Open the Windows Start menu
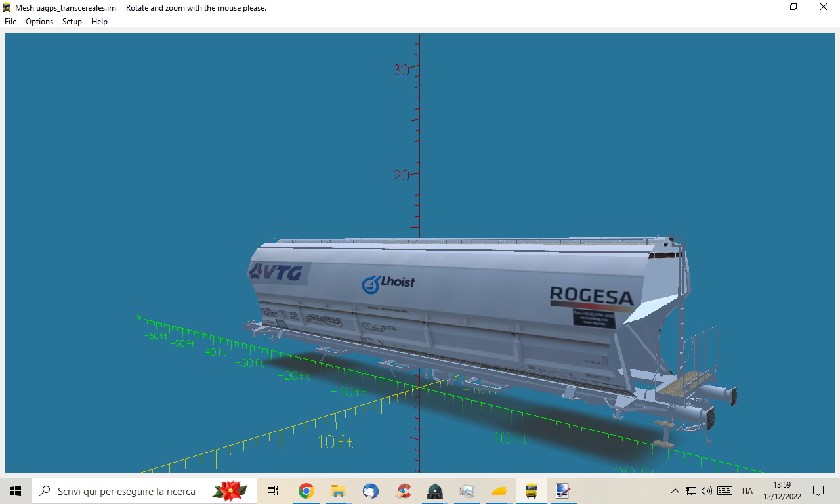 tap(16, 490)
